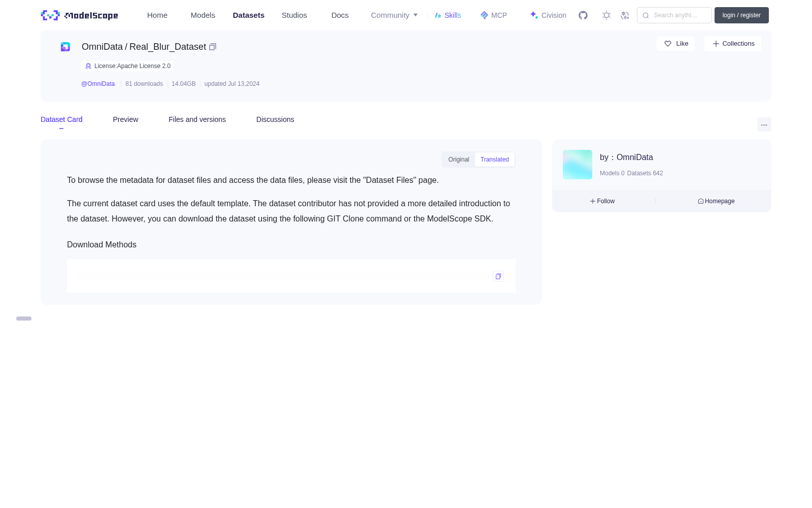Click the heart Like icon
812x508 pixels.
(x=668, y=44)
